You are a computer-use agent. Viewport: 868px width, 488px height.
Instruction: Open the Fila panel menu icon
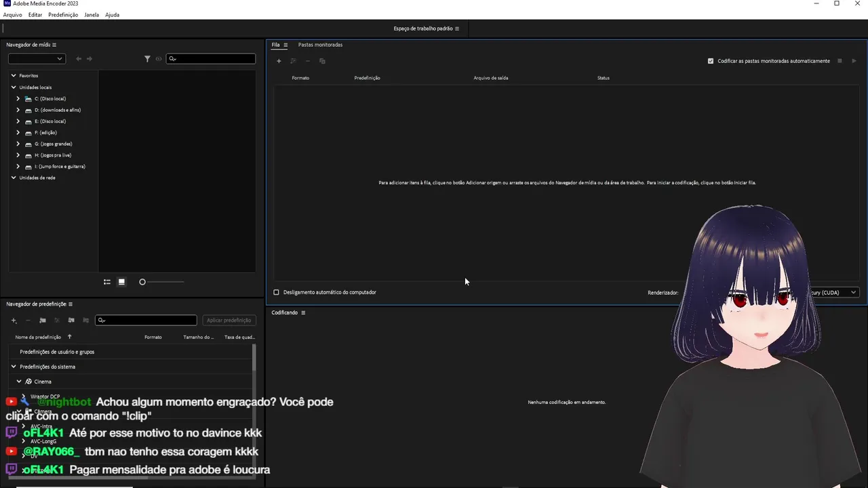(x=285, y=45)
